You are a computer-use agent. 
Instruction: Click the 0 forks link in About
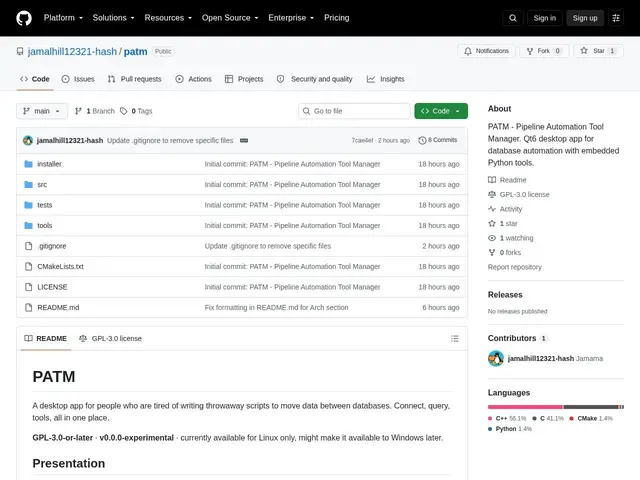[510, 253]
